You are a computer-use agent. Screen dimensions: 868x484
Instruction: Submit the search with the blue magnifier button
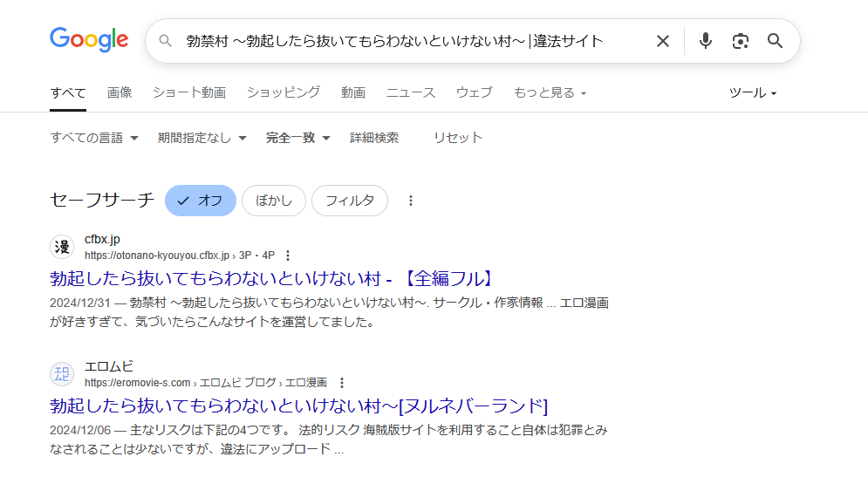(775, 41)
